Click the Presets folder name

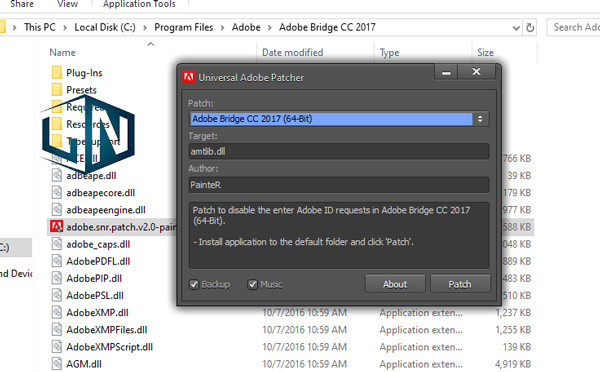point(81,90)
